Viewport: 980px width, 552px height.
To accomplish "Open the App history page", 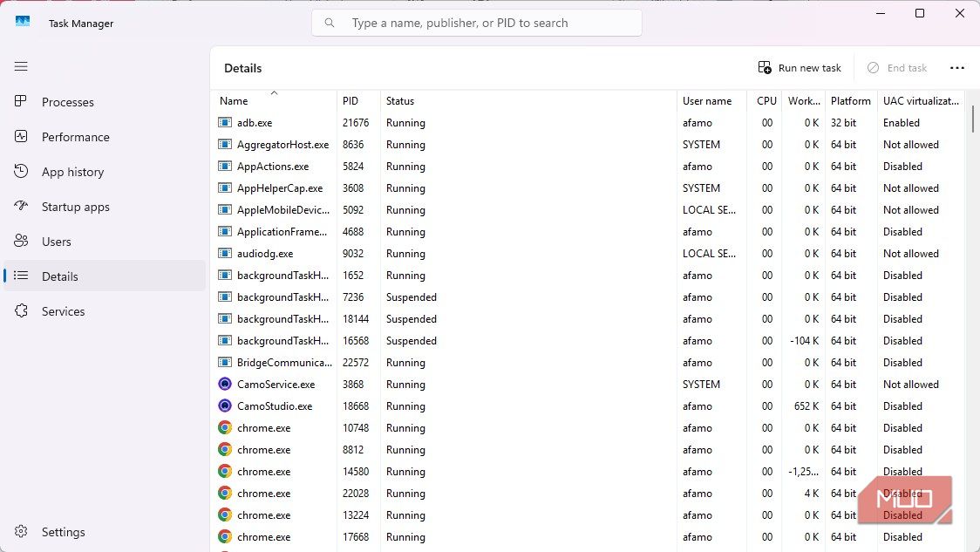I will click(x=105, y=172).
